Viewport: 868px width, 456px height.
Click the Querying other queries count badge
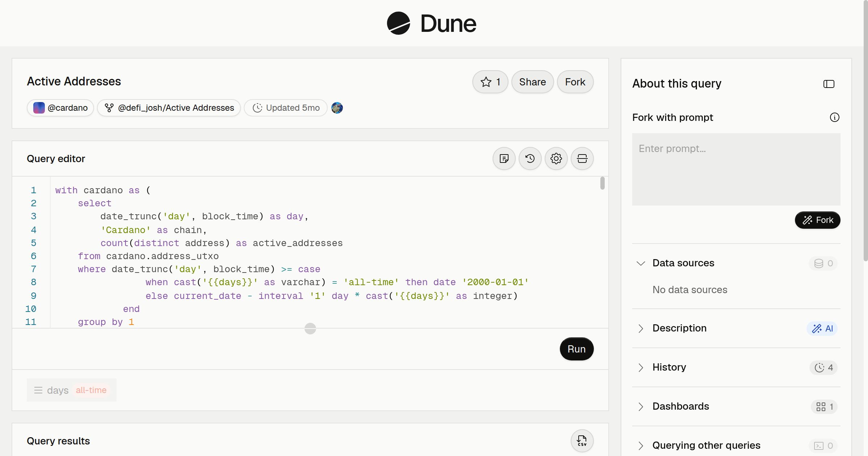[x=823, y=446]
